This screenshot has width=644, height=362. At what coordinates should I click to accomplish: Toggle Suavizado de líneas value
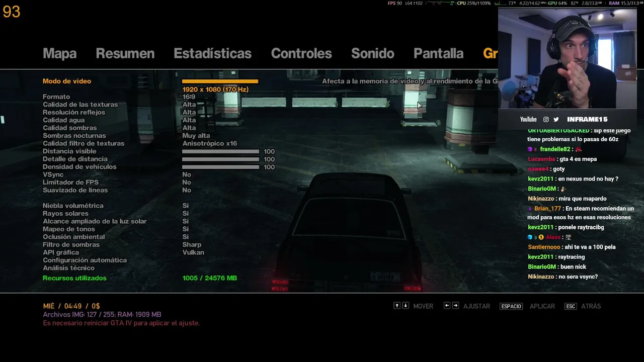click(187, 190)
